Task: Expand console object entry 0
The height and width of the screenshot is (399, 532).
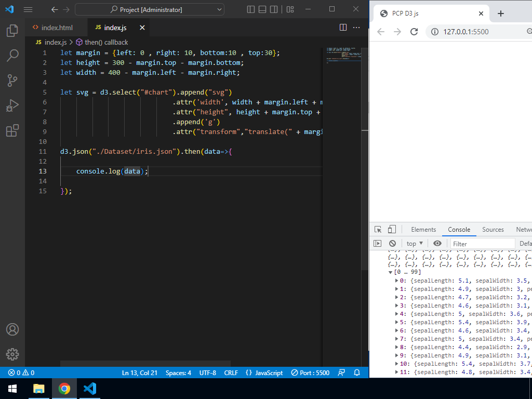Action: pyautogui.click(x=397, y=281)
